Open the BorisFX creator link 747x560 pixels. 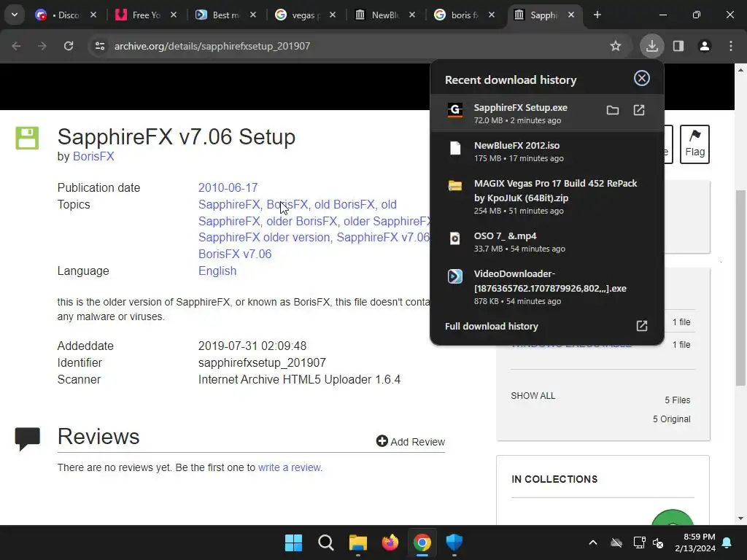pos(93,156)
